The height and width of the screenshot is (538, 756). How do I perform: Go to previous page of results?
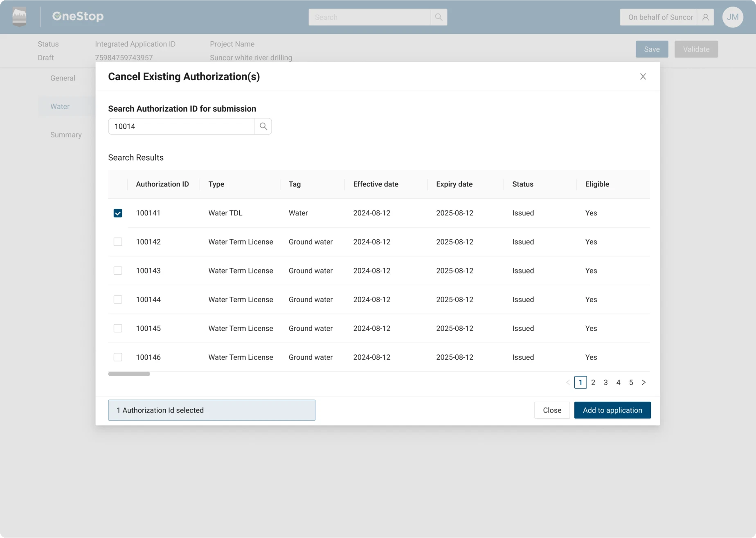coord(568,382)
